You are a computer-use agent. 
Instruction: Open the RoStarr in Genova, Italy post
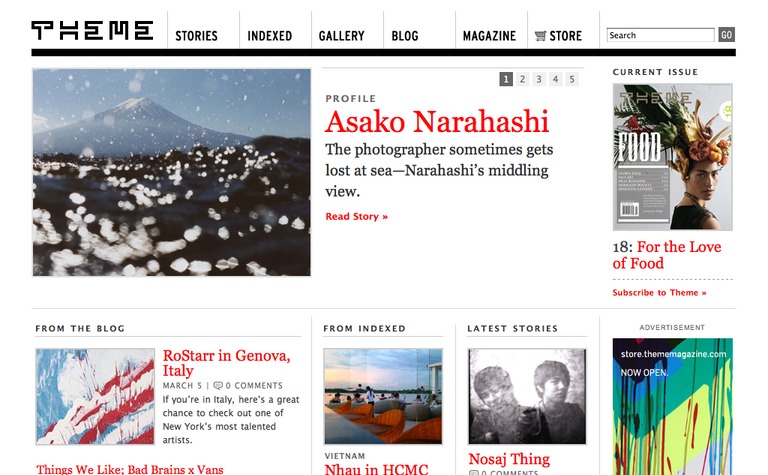(x=226, y=363)
